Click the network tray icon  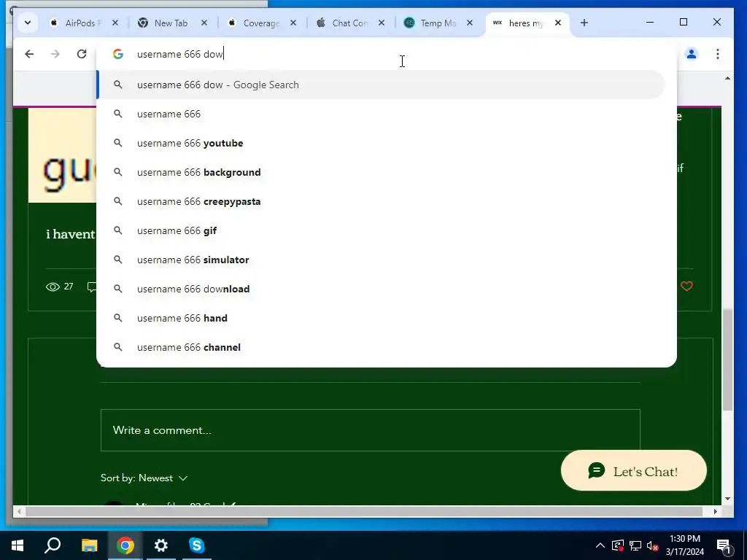point(635,545)
